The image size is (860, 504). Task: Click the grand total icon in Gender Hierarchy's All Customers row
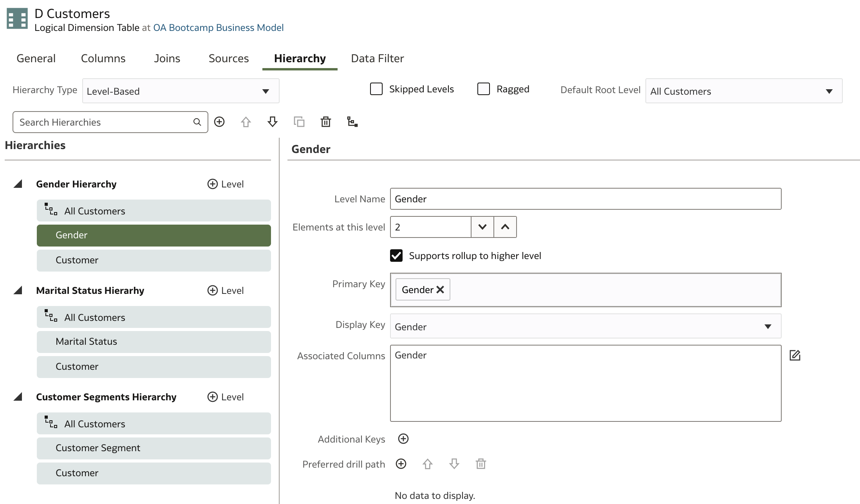pos(51,209)
